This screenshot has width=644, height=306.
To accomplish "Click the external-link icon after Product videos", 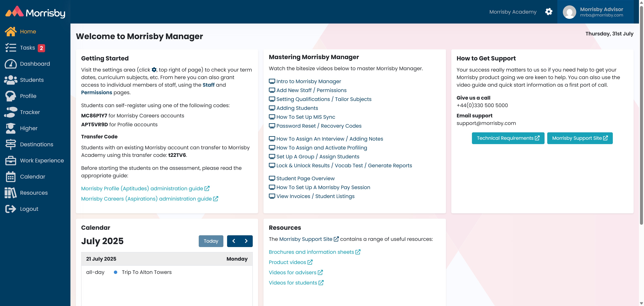I will pos(310,262).
